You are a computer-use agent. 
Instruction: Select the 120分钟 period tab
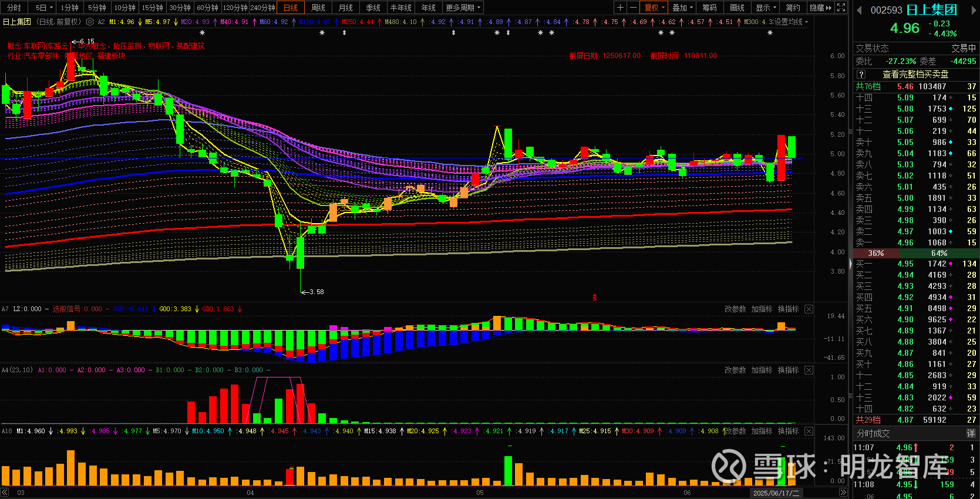point(235,8)
